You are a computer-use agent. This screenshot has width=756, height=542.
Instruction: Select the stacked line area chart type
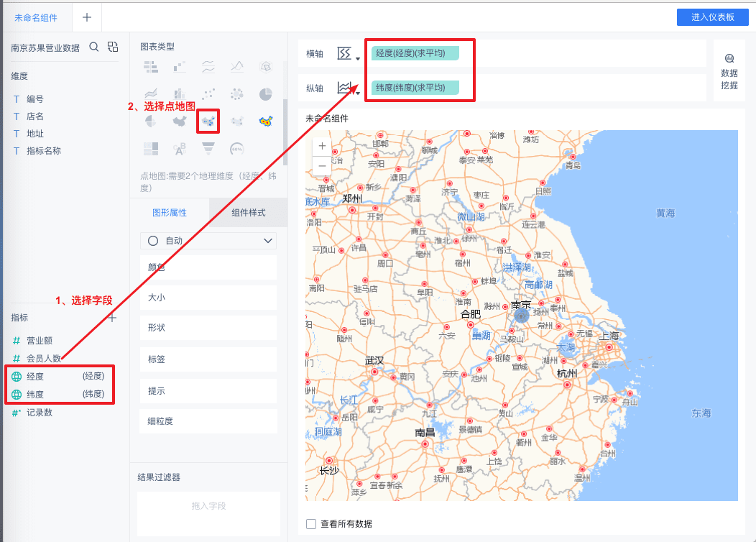[x=151, y=93]
